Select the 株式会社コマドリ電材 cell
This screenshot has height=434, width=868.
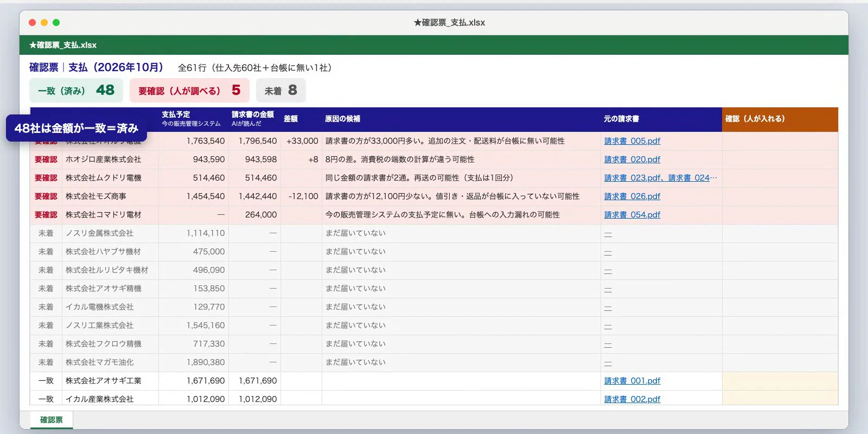pyautogui.click(x=110, y=215)
